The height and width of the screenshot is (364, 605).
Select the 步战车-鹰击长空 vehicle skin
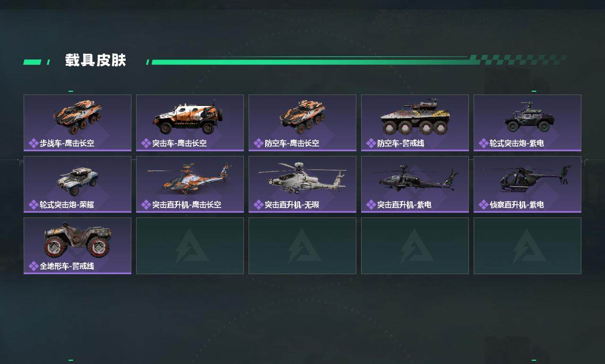pos(78,123)
